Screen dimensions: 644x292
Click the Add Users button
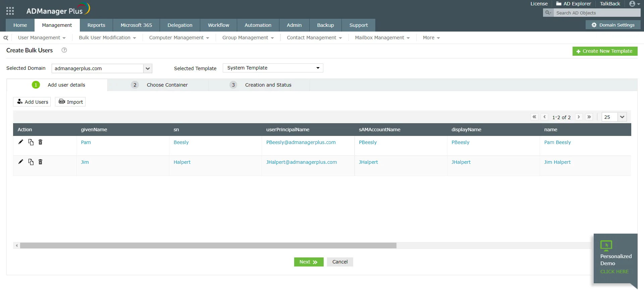click(32, 102)
